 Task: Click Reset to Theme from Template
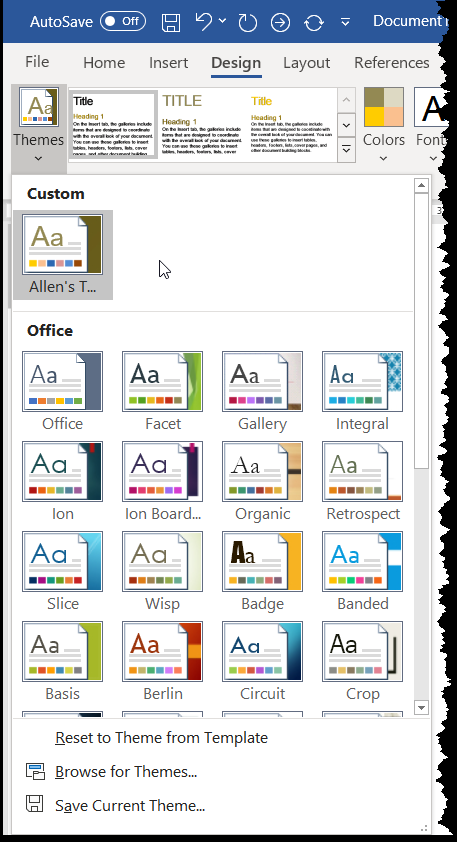[x=161, y=738]
